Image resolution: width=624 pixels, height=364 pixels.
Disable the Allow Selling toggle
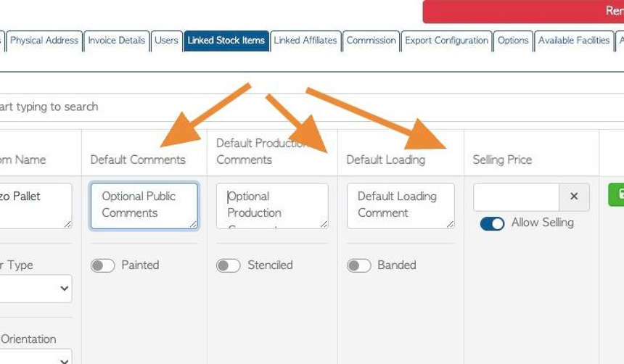tap(492, 223)
